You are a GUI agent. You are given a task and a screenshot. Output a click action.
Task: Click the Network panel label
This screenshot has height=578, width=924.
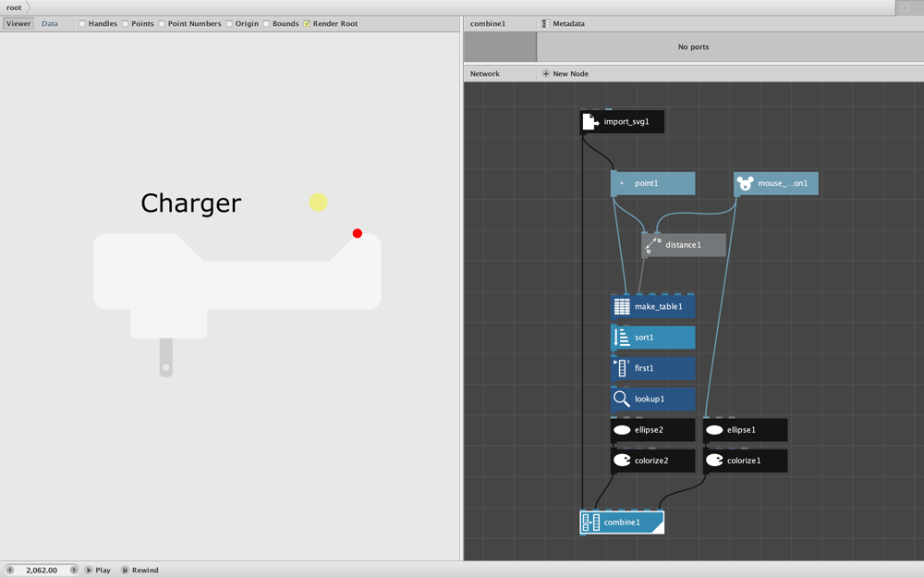484,74
